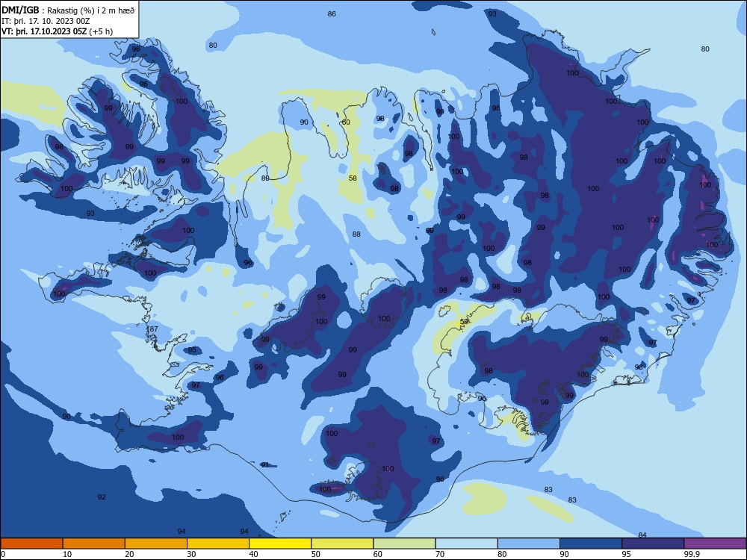Select the pale yellow 50–60 legend swatch
Viewport: 747px width, 560px height.
(342, 544)
